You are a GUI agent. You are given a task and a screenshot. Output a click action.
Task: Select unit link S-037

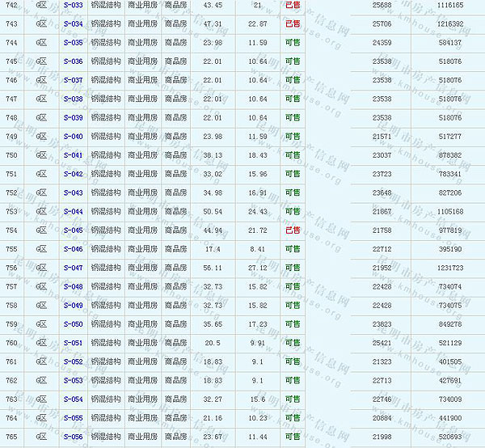tap(73, 80)
